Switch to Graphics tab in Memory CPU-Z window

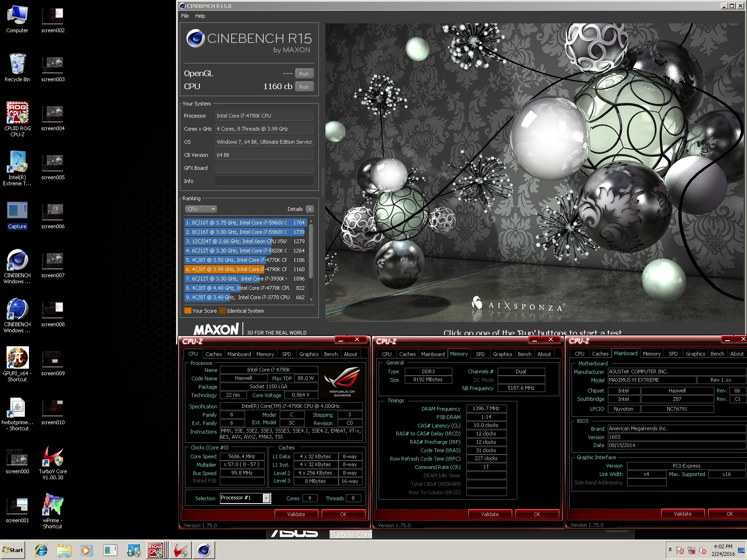click(502, 354)
